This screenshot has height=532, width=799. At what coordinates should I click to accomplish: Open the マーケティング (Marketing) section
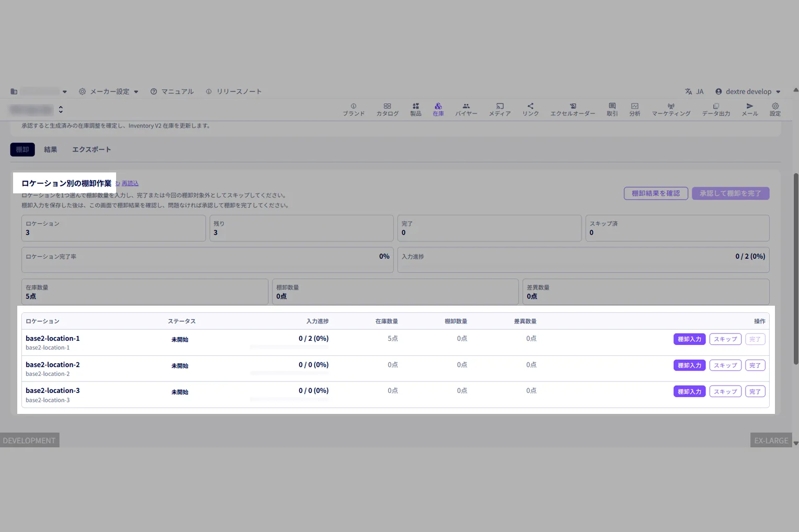click(x=671, y=109)
